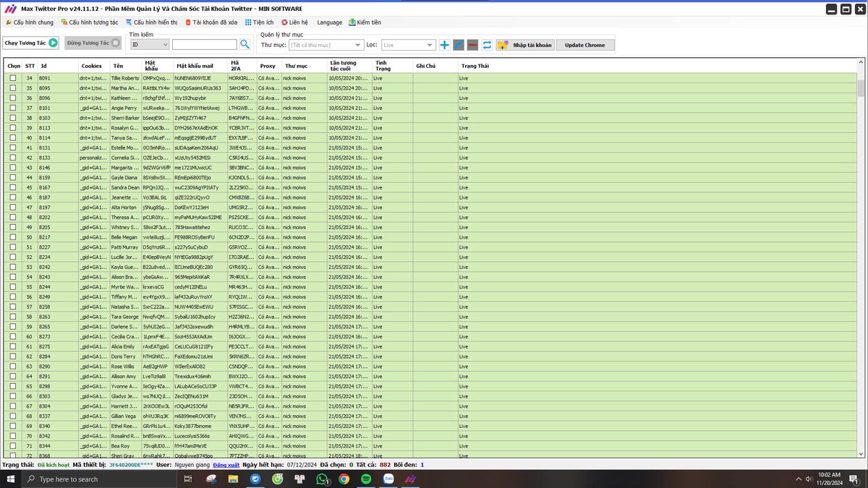This screenshot has height=488, width=868.
Task: Tick the checkbox for row Sandra Dean
Action: 12,187
